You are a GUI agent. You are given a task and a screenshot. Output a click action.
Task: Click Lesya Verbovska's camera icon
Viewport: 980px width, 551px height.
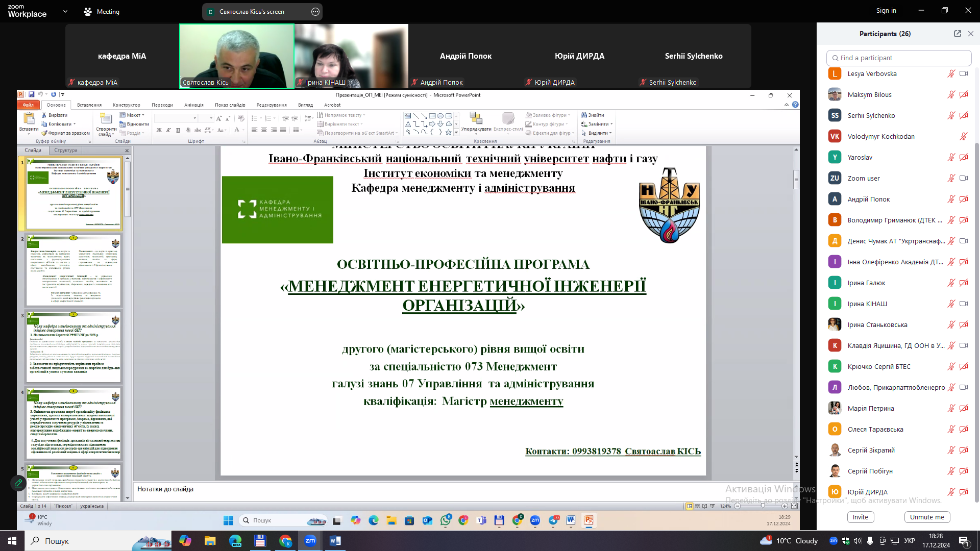[964, 73]
